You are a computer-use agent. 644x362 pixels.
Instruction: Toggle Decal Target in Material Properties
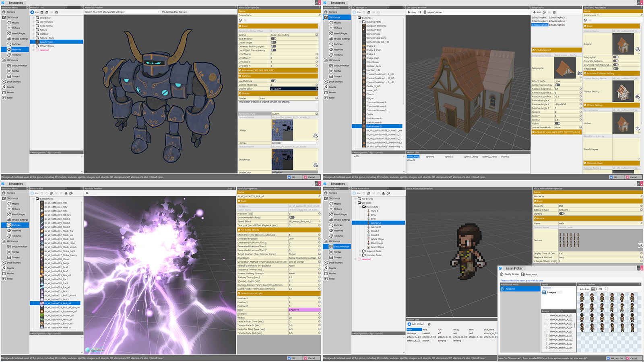(274, 43)
